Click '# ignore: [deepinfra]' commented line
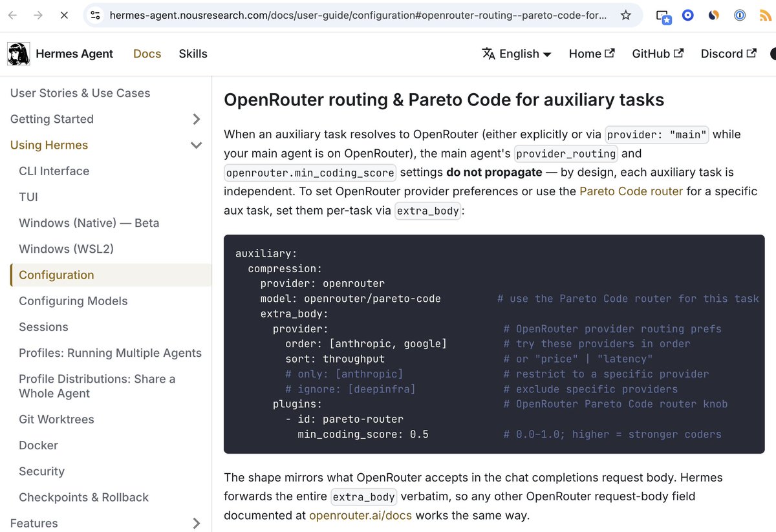The height and width of the screenshot is (532, 776). point(350,389)
